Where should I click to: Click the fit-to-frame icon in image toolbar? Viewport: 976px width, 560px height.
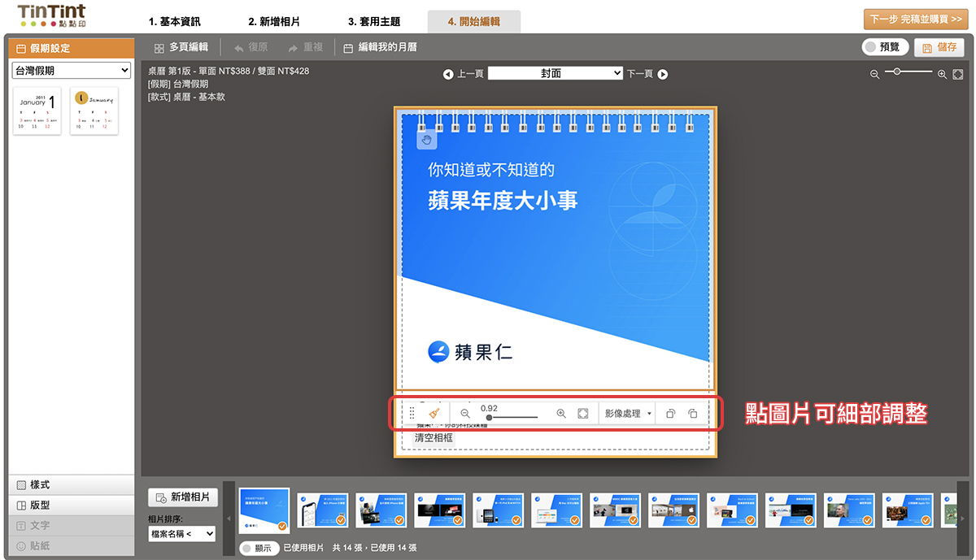(x=583, y=414)
